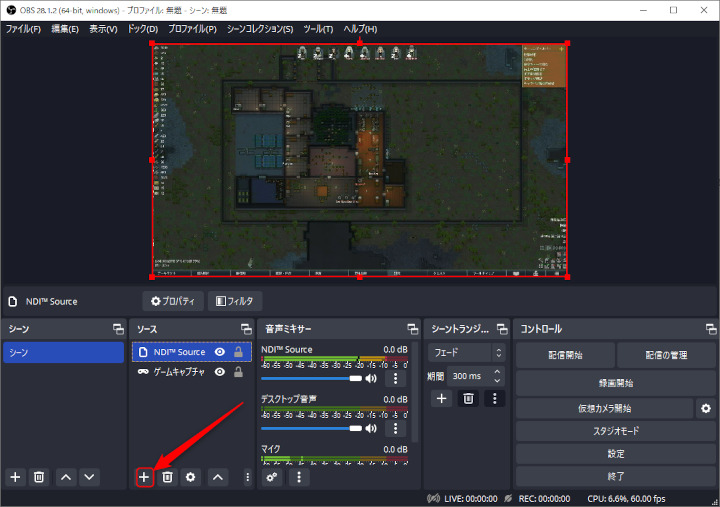Screen dimensions: 720x507
Task: Delete the selected scene with the trash icon
Action: click(39, 477)
